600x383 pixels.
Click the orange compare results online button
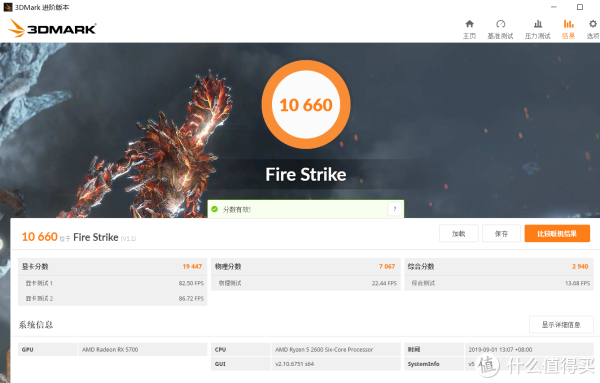(557, 233)
